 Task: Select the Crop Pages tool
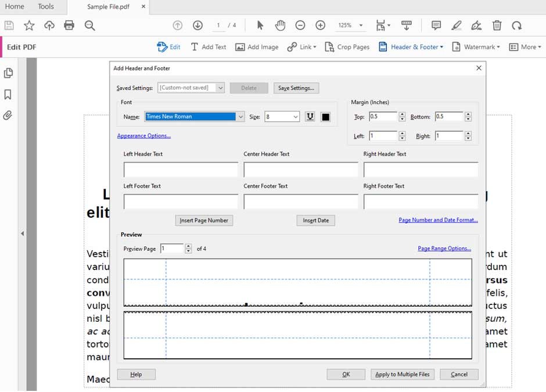(347, 46)
